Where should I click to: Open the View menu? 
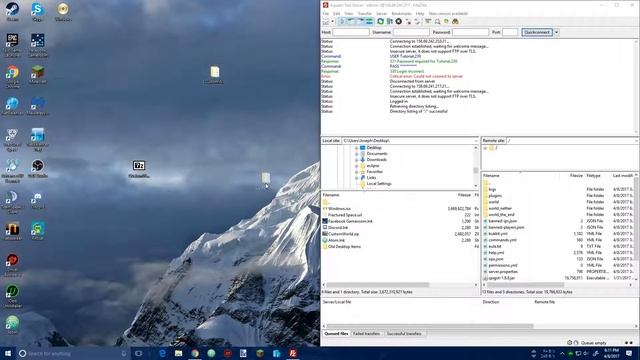[349, 13]
